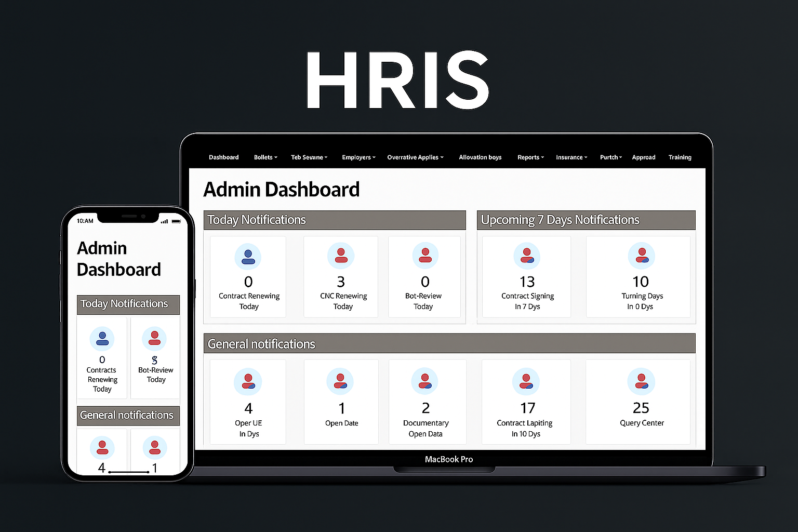The height and width of the screenshot is (532, 798).
Task: Open the Allovation boys navigation link
Action: 480,157
